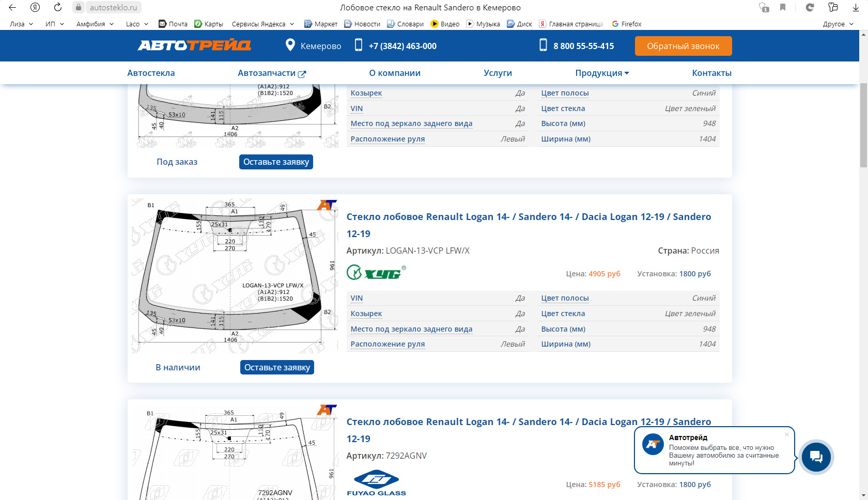Image resolution: width=868 pixels, height=500 pixels.
Task: Click the page vertical scrollbar thumb
Action: [863, 124]
